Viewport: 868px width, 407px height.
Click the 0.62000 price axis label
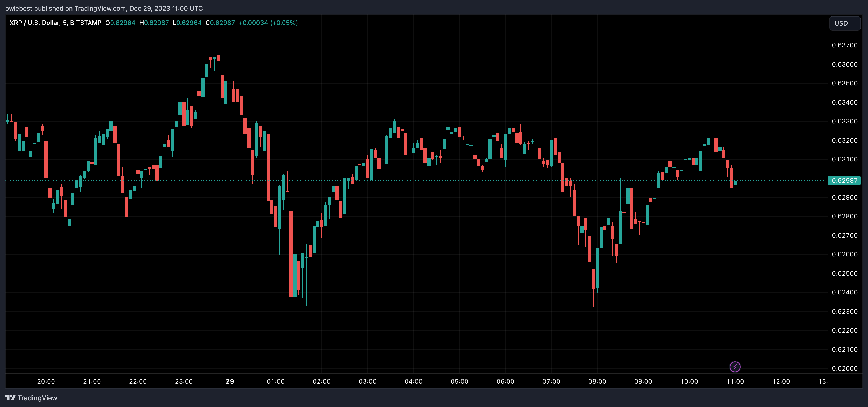(844, 368)
